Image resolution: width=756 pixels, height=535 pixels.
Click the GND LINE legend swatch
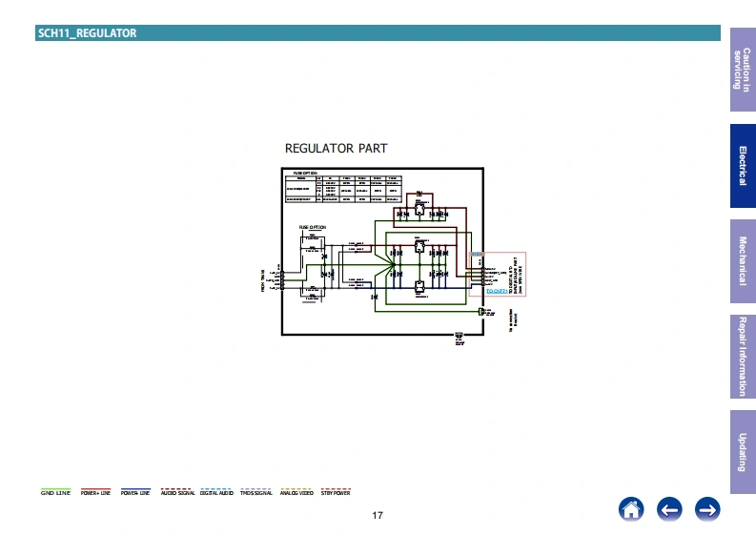point(55,491)
